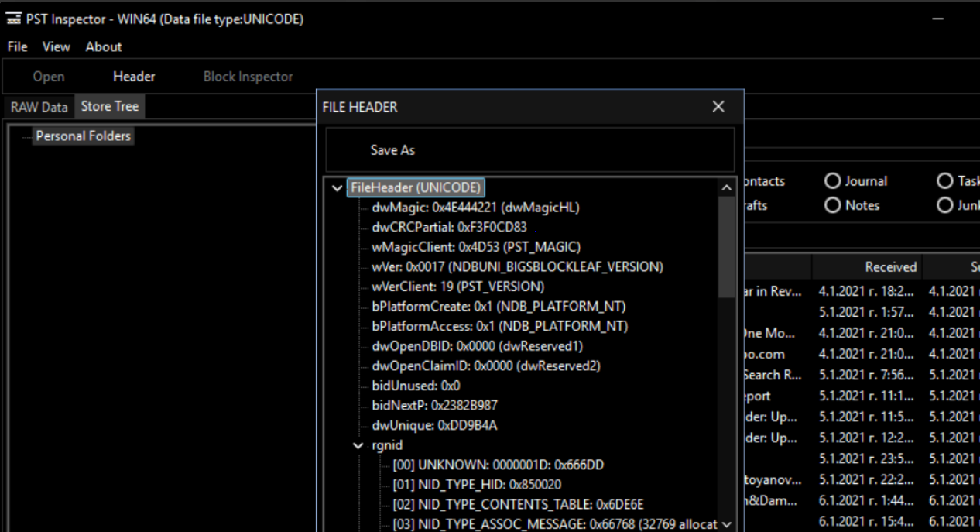The width and height of the screenshot is (980, 532).
Task: Click the Open toolbar button
Action: coord(48,76)
